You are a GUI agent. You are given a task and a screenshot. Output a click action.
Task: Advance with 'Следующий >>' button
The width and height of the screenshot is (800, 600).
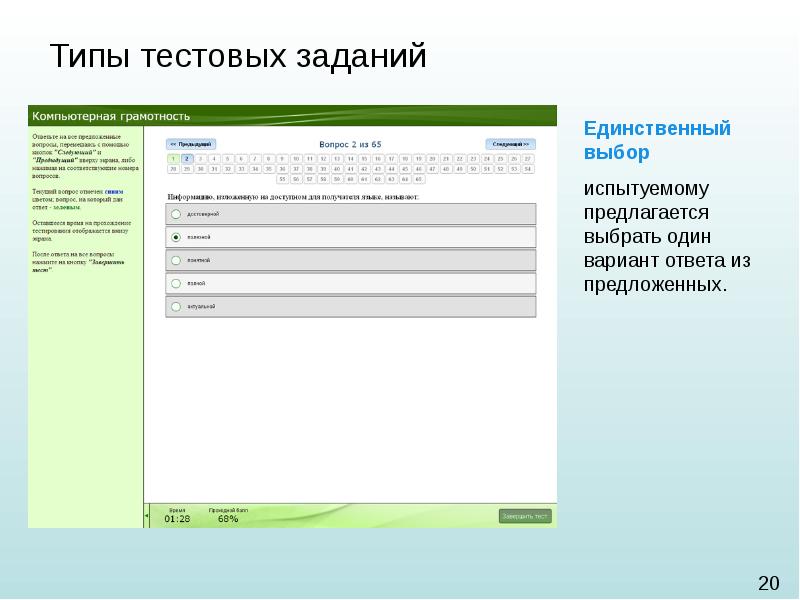coord(510,144)
